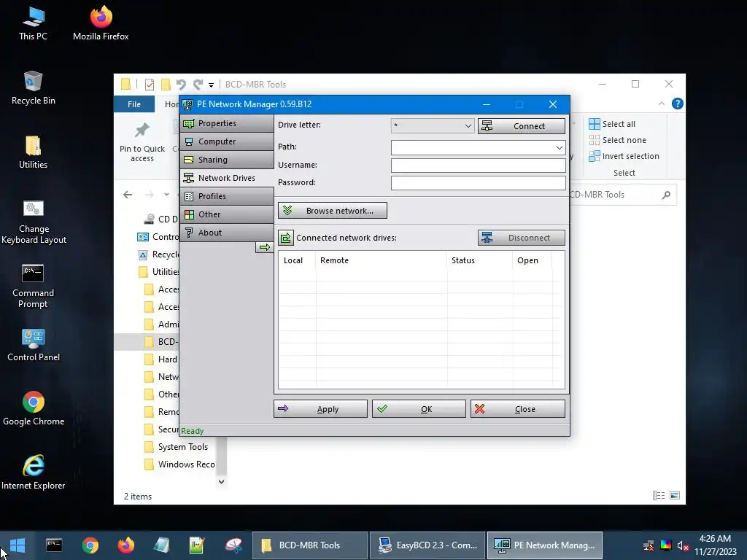The width and height of the screenshot is (747, 560).
Task: Click the Apply button
Action: click(321, 409)
